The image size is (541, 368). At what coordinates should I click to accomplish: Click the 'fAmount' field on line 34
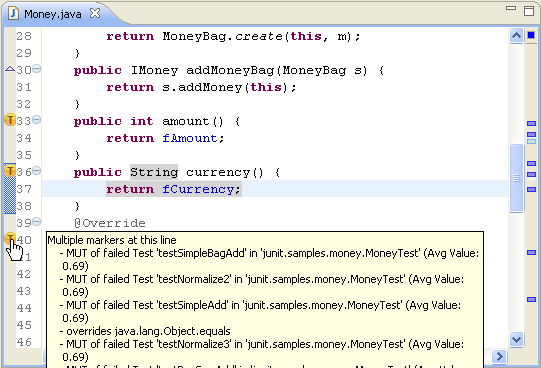pyautogui.click(x=190, y=138)
